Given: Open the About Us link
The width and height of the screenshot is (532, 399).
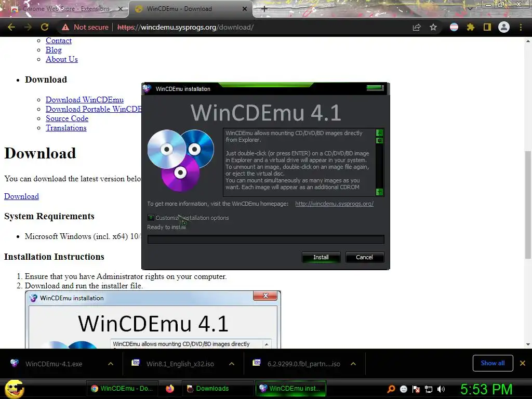Looking at the screenshot, I should (x=62, y=59).
